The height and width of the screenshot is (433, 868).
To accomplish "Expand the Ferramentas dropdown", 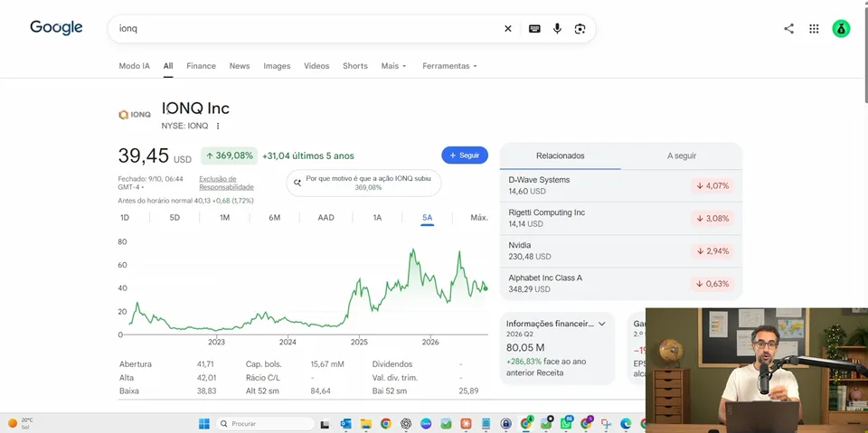I will pyautogui.click(x=449, y=66).
